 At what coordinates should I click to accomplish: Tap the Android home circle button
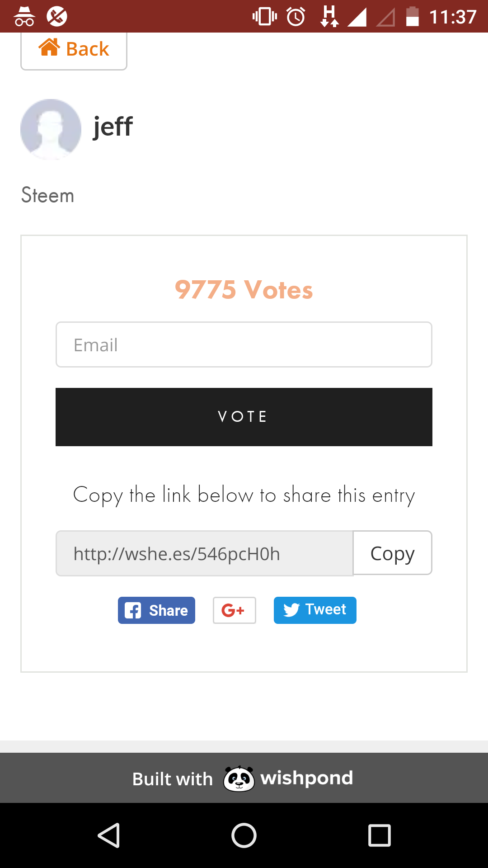click(x=244, y=835)
